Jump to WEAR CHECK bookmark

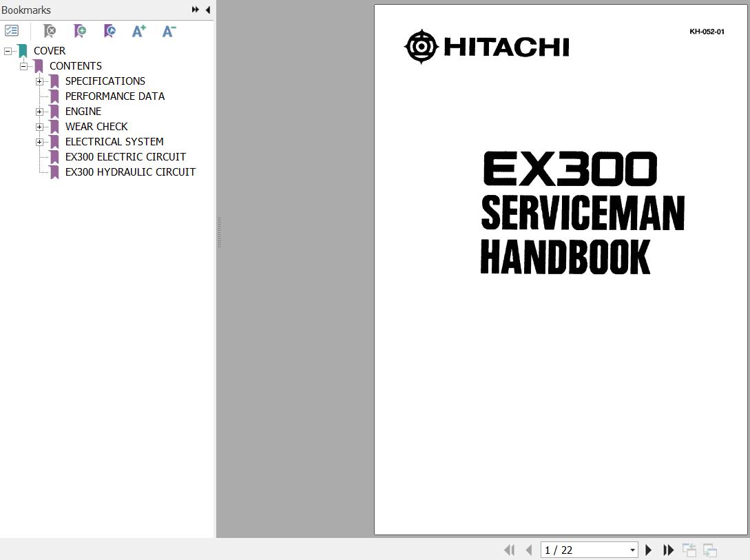(96, 127)
